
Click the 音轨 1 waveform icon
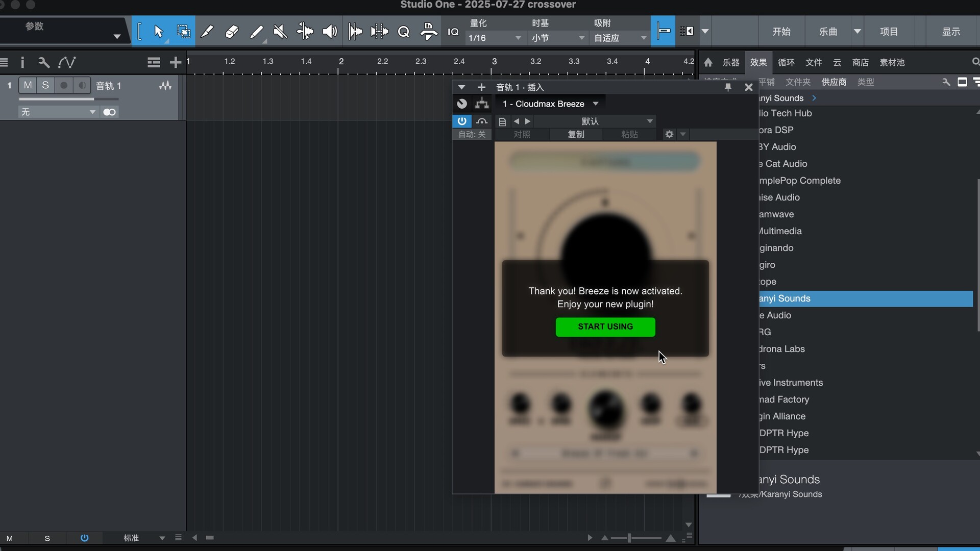coord(165,86)
